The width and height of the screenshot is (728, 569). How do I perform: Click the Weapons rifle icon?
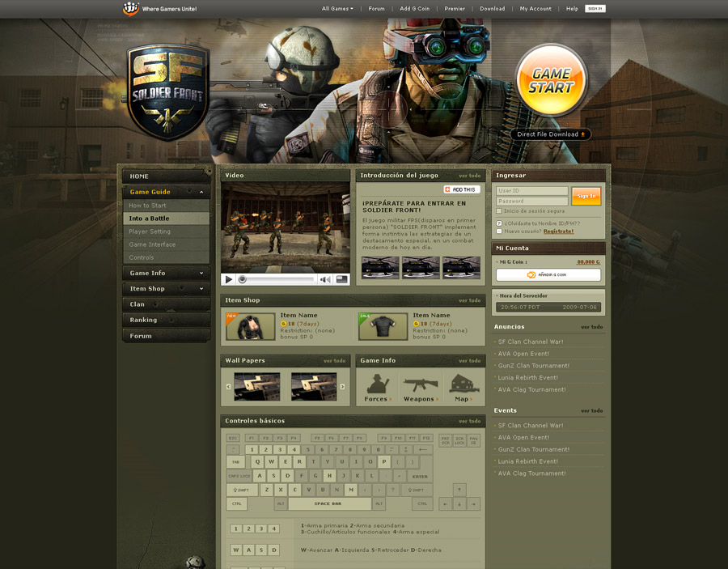tap(420, 384)
